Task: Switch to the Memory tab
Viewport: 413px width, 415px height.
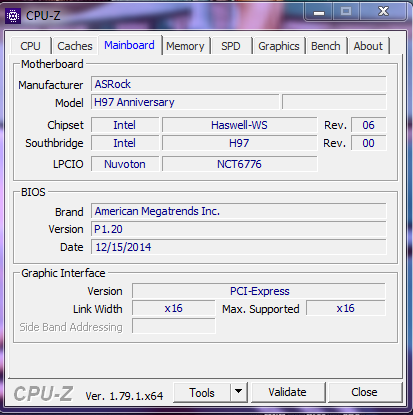Action: [185, 46]
